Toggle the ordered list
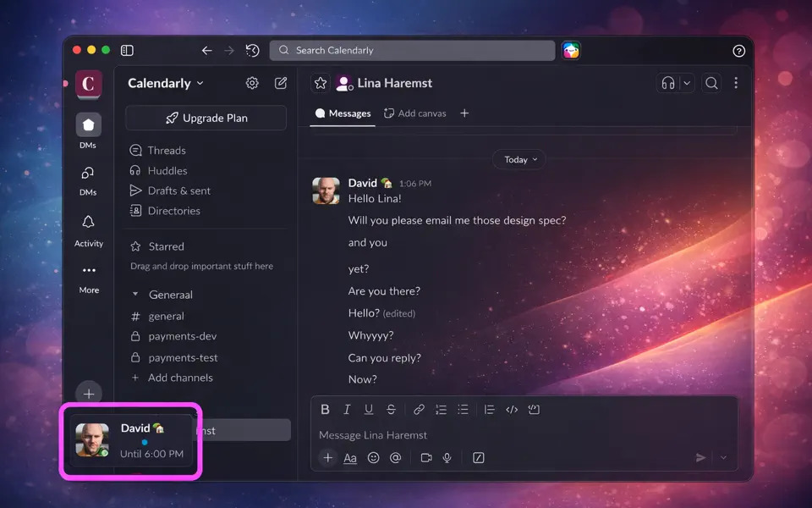Screen dimensions: 812x508 442,410
